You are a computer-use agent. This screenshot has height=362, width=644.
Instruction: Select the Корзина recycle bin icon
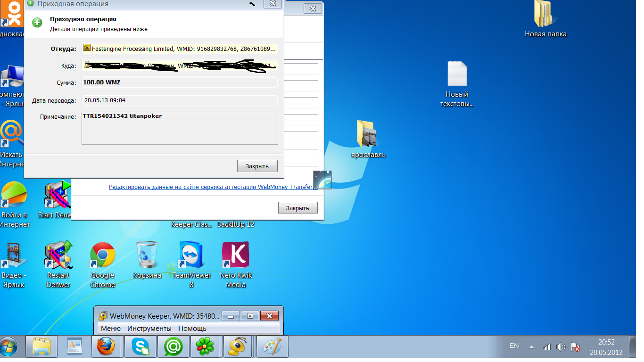coord(147,260)
